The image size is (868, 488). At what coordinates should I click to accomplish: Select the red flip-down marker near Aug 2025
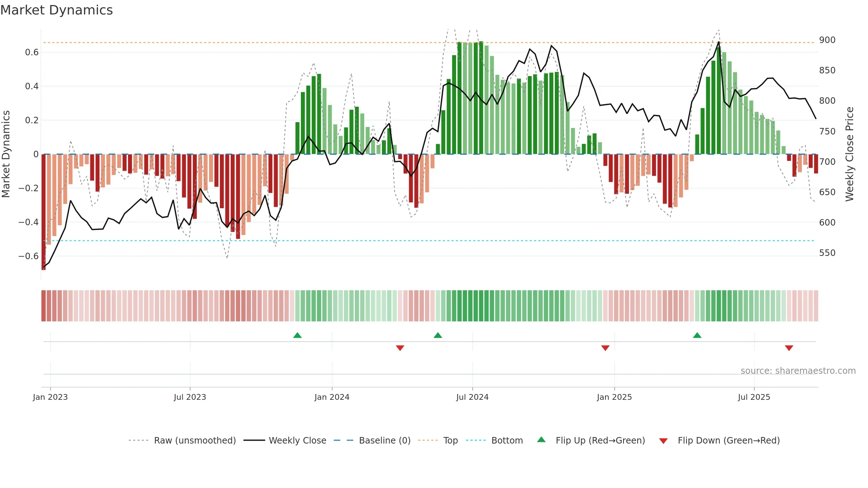[789, 348]
